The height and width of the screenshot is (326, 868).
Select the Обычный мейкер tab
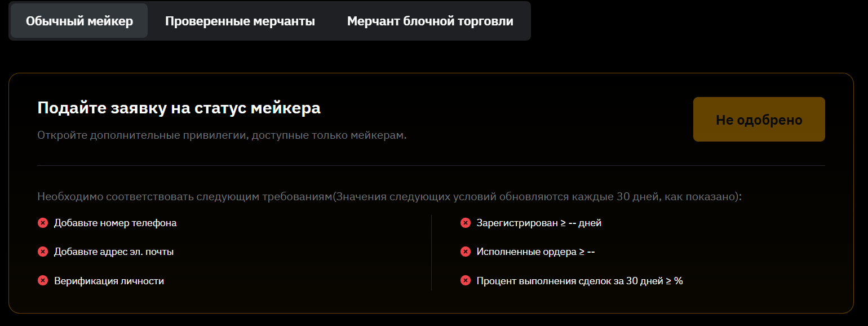click(x=79, y=21)
